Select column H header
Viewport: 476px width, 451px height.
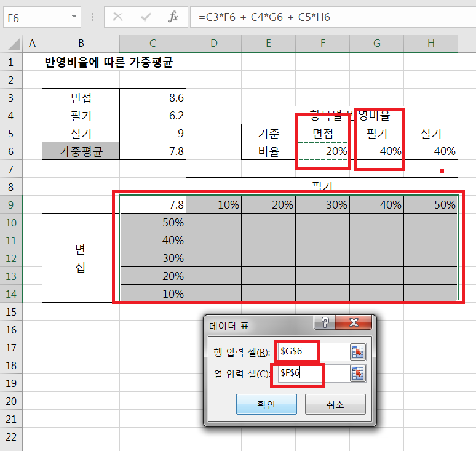pyautogui.click(x=430, y=44)
